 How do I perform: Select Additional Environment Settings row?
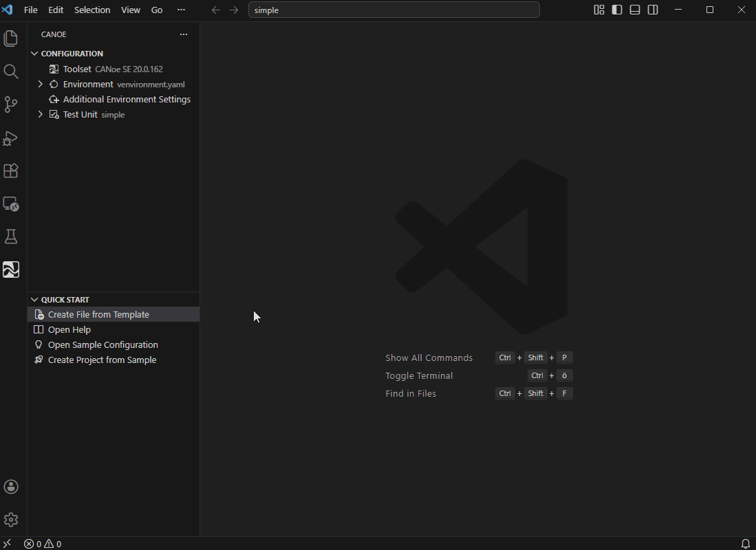pos(114,99)
